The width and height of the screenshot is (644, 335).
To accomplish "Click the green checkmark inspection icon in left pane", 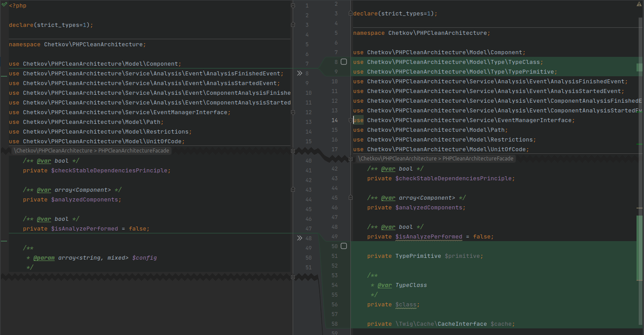I will coord(4,4).
